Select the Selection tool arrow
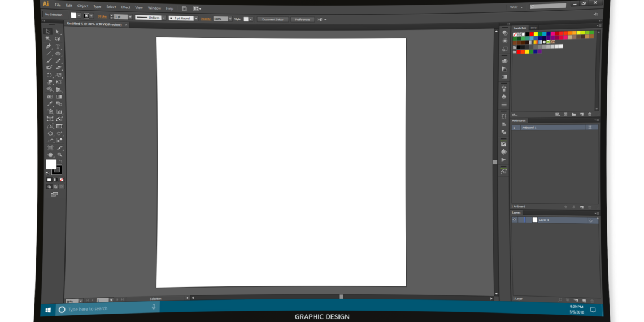The width and height of the screenshot is (644, 322). 49,32
